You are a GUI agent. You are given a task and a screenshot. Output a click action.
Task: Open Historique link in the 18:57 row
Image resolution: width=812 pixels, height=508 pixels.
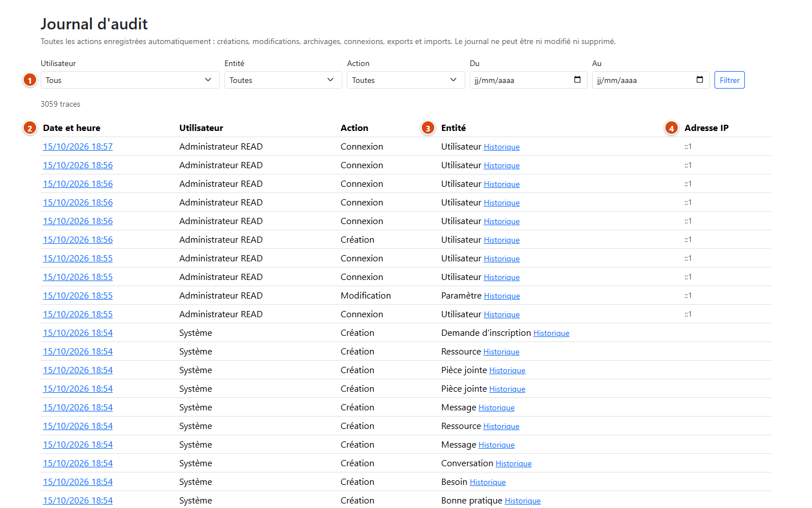(x=502, y=147)
